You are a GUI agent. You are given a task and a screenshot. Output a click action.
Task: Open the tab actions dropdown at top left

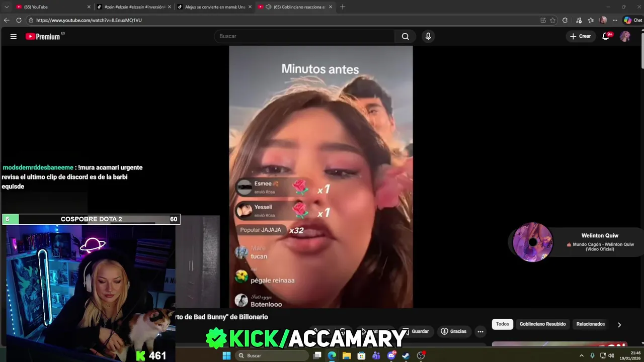pyautogui.click(x=7, y=7)
